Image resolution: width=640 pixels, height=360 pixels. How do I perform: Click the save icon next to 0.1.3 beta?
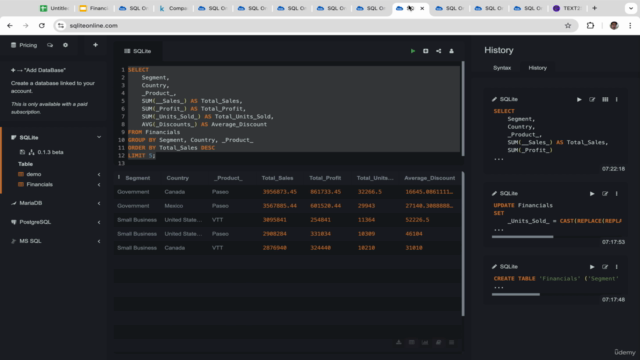[x=22, y=152]
